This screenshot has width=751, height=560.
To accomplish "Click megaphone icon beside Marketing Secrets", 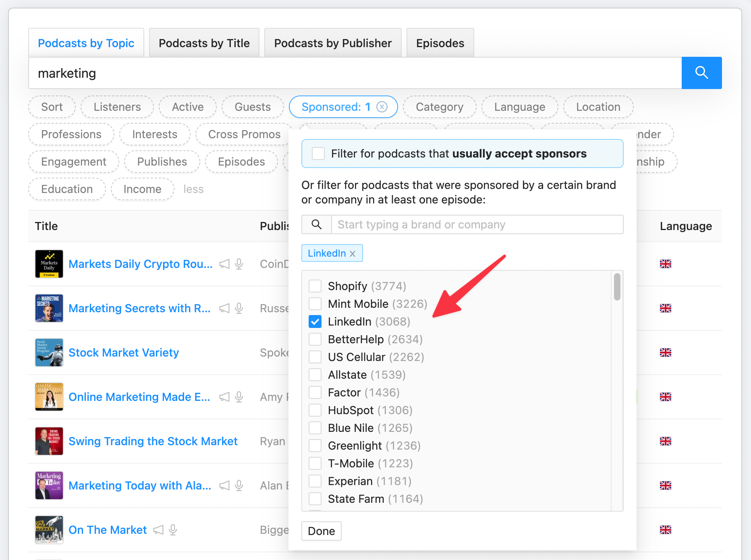I will coord(224,308).
